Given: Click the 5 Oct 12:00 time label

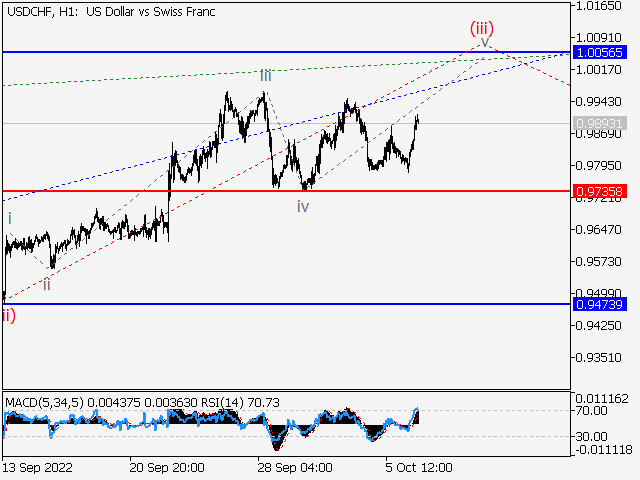Looking at the screenshot, I should tap(419, 467).
